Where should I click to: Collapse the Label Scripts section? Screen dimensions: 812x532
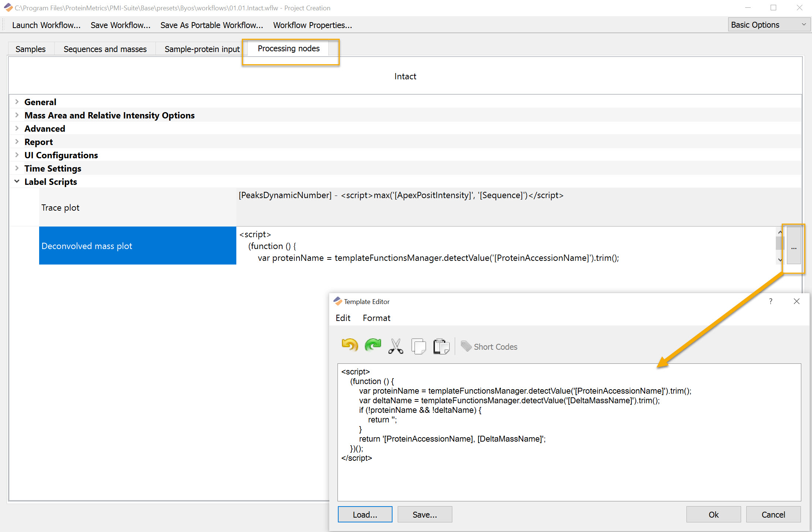click(17, 181)
